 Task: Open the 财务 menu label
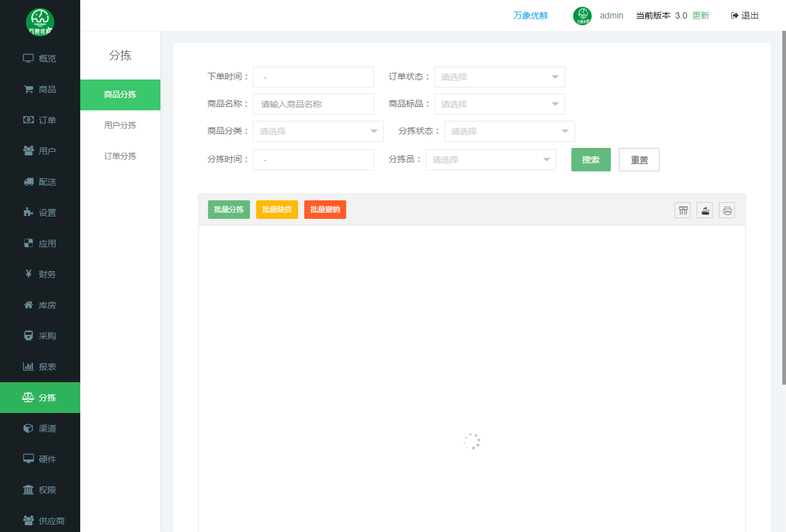coord(48,274)
